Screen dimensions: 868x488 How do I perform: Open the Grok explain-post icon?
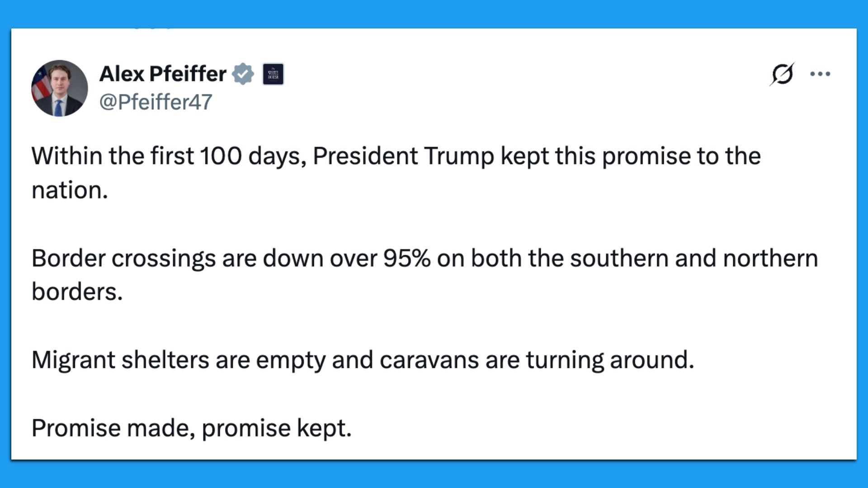782,74
